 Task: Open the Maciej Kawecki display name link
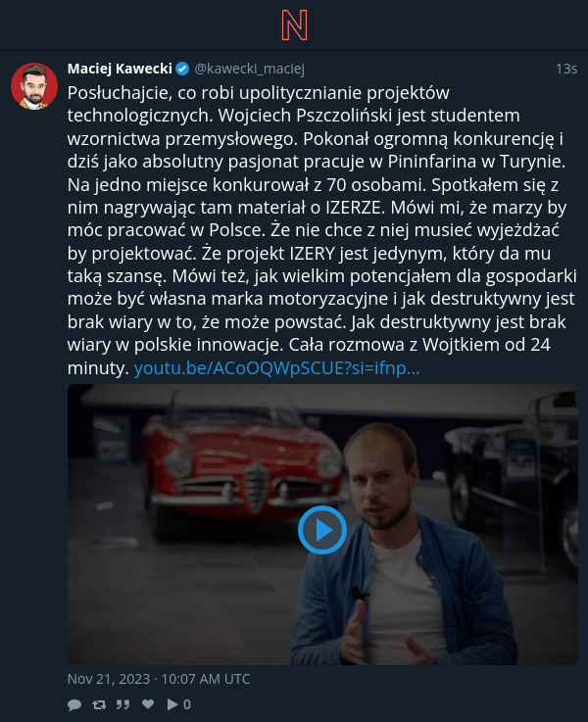(120, 69)
